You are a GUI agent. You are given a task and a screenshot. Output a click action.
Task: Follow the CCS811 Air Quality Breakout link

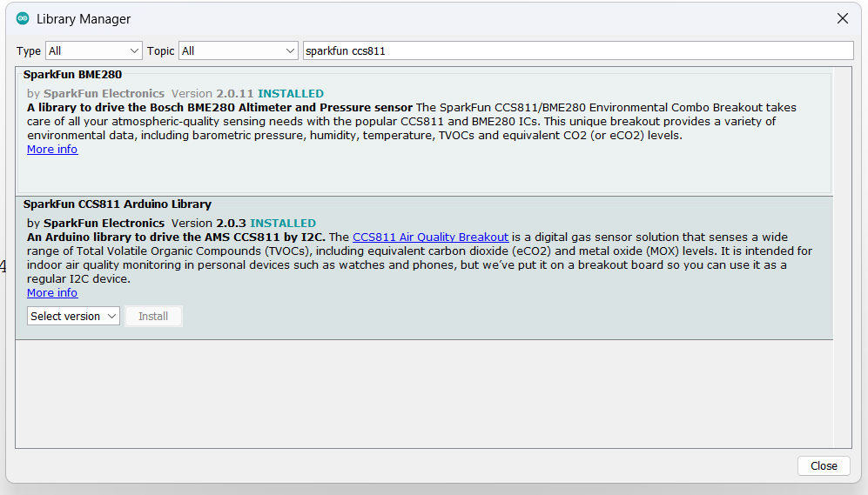431,237
